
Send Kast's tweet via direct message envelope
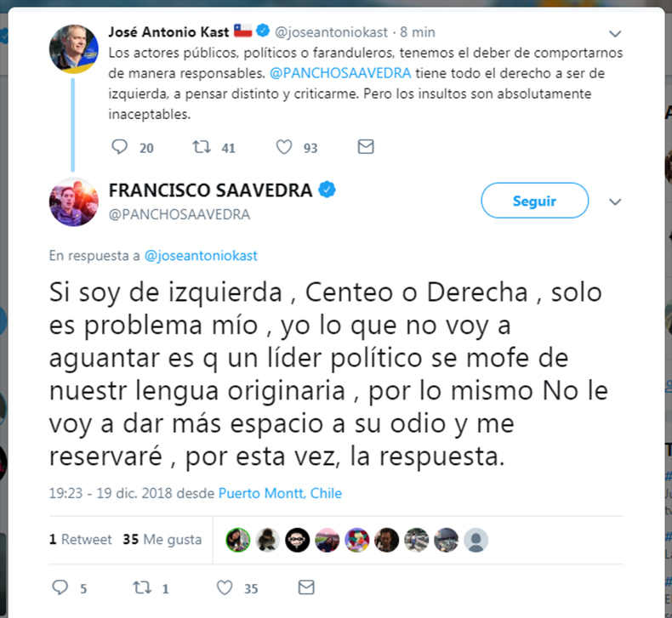tap(366, 147)
